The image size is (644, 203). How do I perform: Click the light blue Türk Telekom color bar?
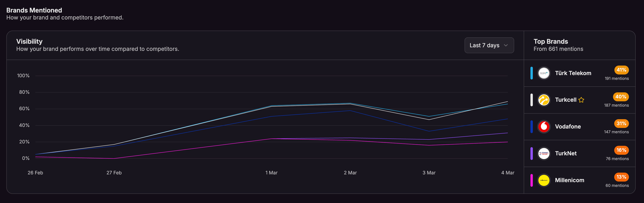(x=531, y=73)
